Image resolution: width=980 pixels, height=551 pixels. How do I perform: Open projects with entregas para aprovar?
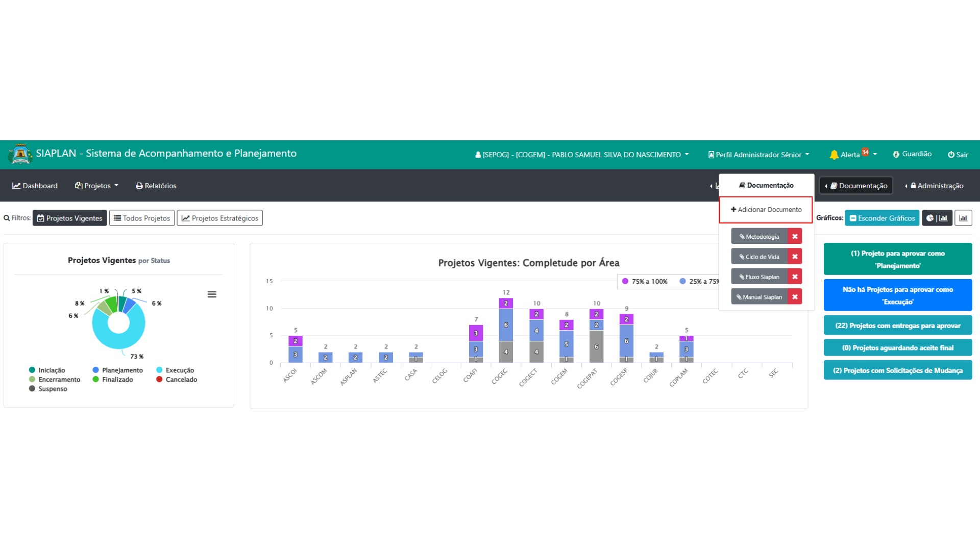(898, 325)
